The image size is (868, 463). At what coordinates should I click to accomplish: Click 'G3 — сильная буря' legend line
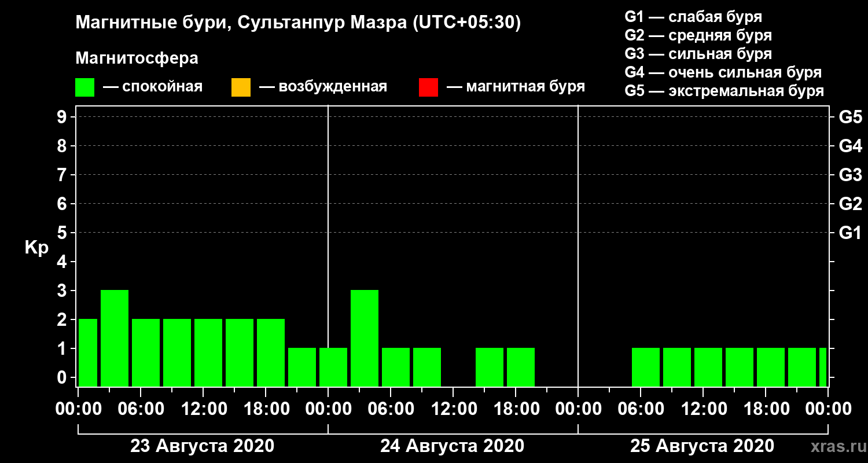(698, 54)
